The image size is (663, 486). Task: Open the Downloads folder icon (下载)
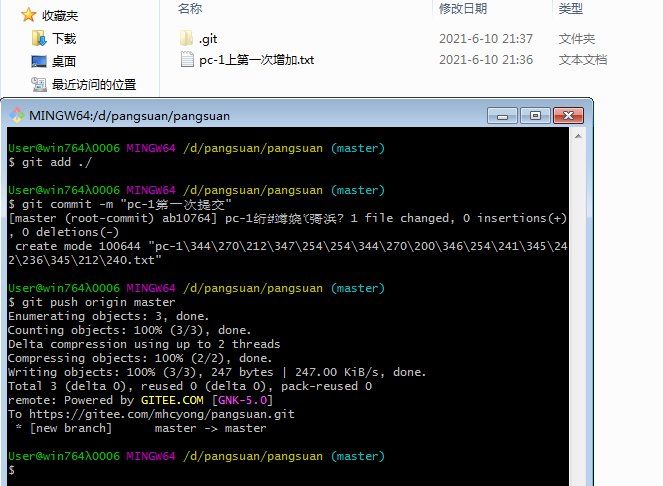39,38
